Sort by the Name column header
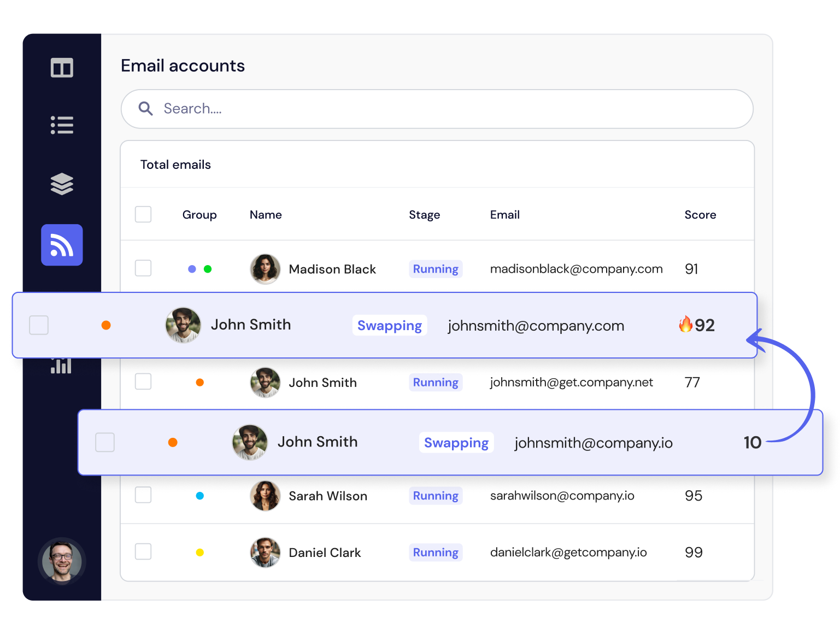The image size is (840, 634). click(x=266, y=215)
